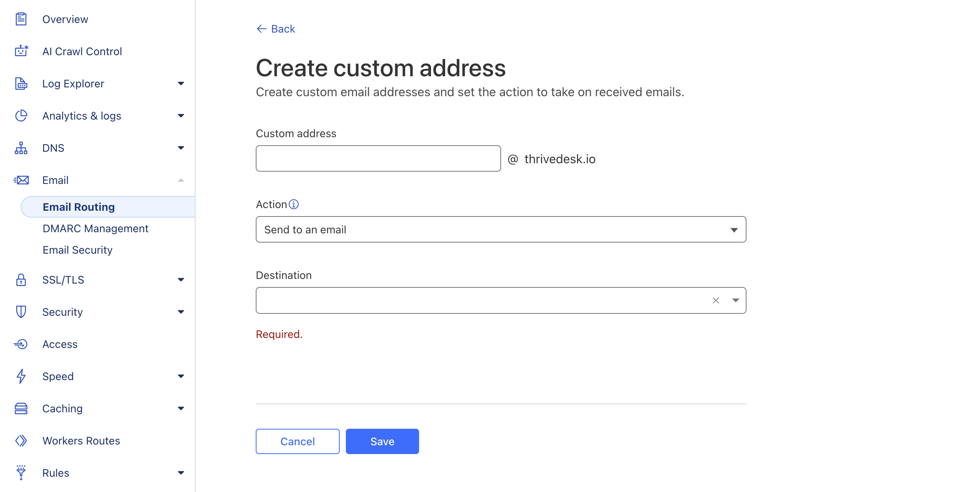Click the AI Crawl Control robot icon
980x492 pixels.
click(21, 51)
